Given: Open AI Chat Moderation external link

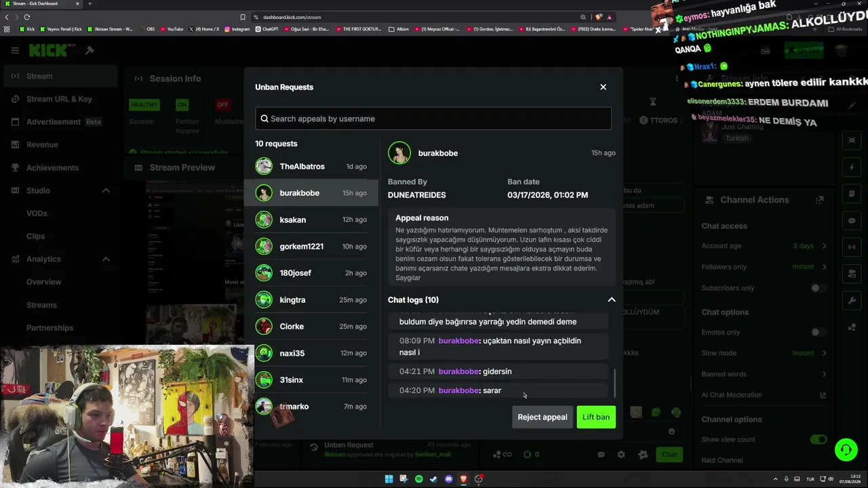Looking at the screenshot, I should [823, 395].
